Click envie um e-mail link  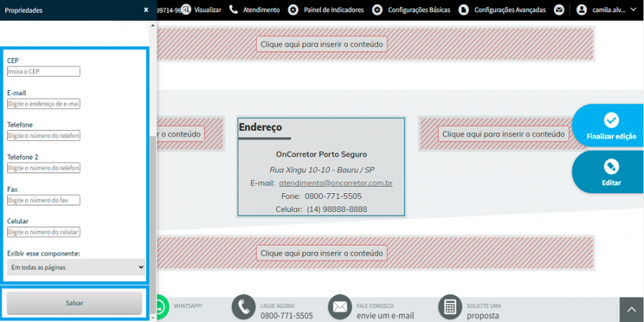385,316
